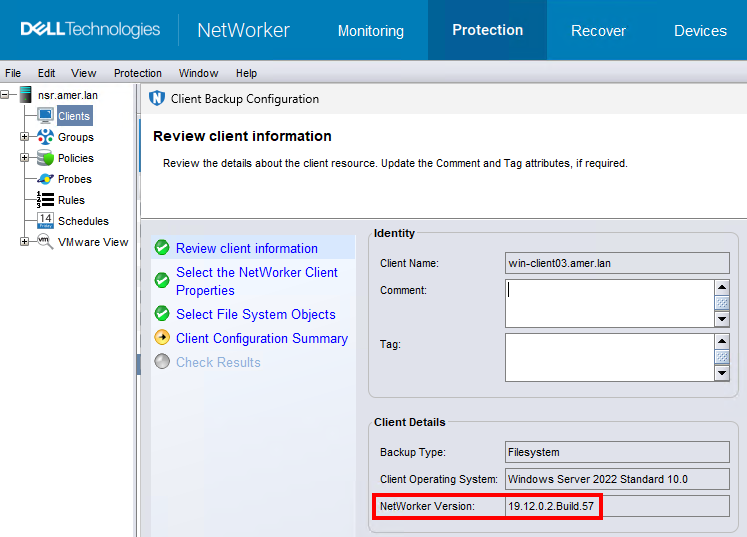
Task: Collapse the nsr.amer.lan tree node
Action: click(x=5, y=95)
